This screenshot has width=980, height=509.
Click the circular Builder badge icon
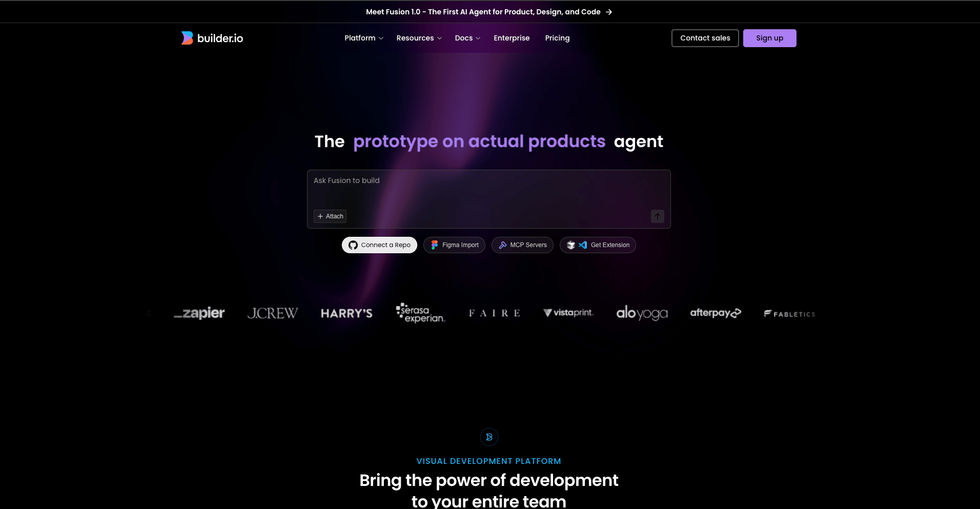(489, 437)
